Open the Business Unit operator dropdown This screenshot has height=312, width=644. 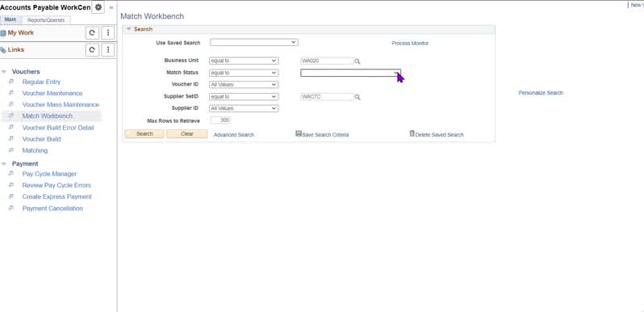pos(244,61)
